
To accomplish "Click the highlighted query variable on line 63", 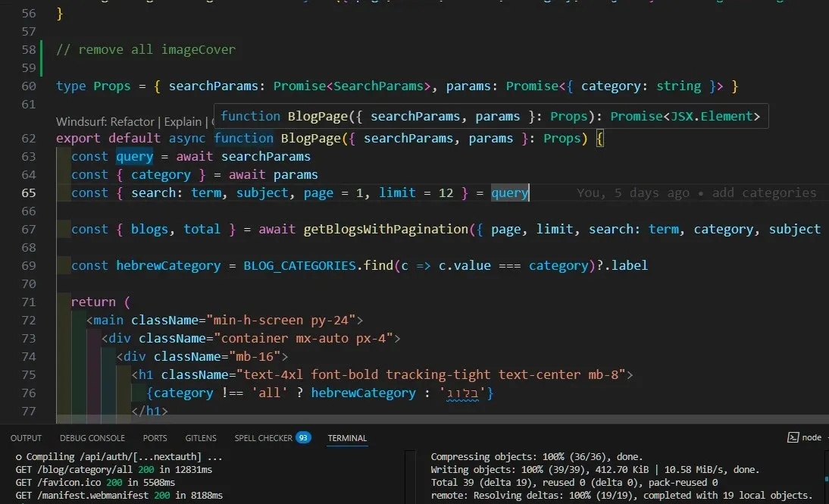I will tap(134, 157).
